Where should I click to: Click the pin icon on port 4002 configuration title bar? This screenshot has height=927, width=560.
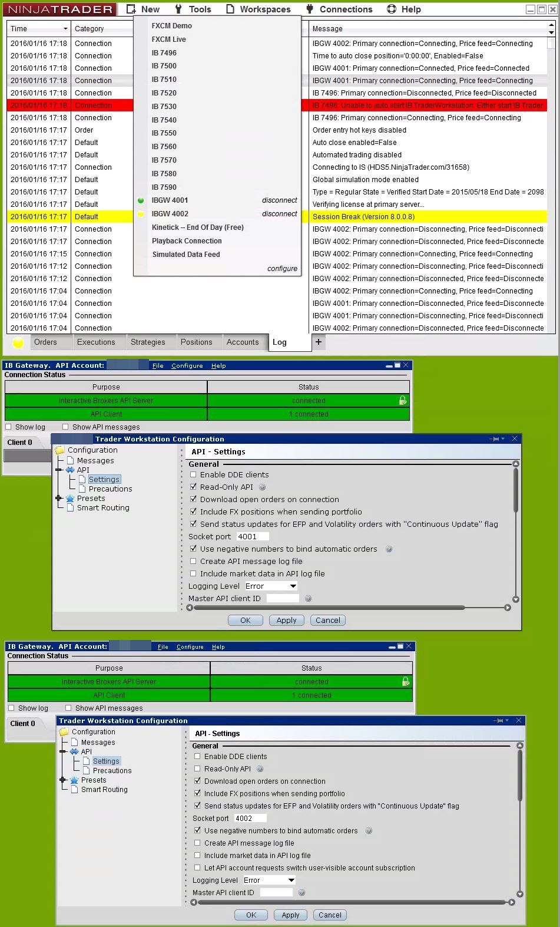(498, 721)
